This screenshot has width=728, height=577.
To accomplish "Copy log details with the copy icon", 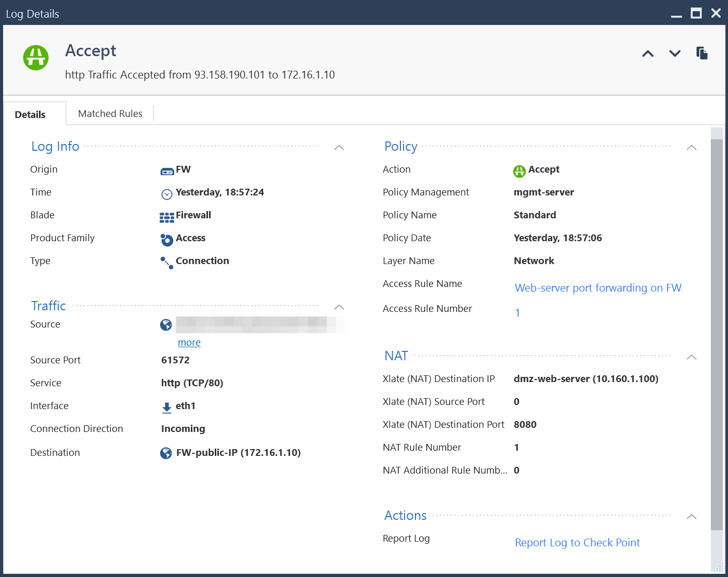I will pos(702,53).
